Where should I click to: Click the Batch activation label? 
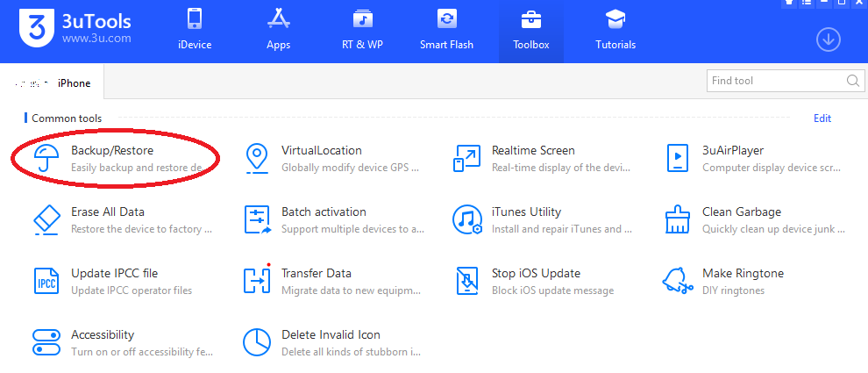pos(324,212)
